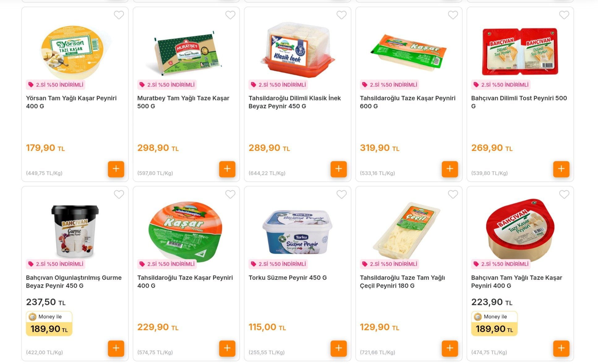Toggle favorite on Tahsildaroğlu Taze Kaşar 600 G
This screenshot has height=364, width=598.
(x=453, y=15)
